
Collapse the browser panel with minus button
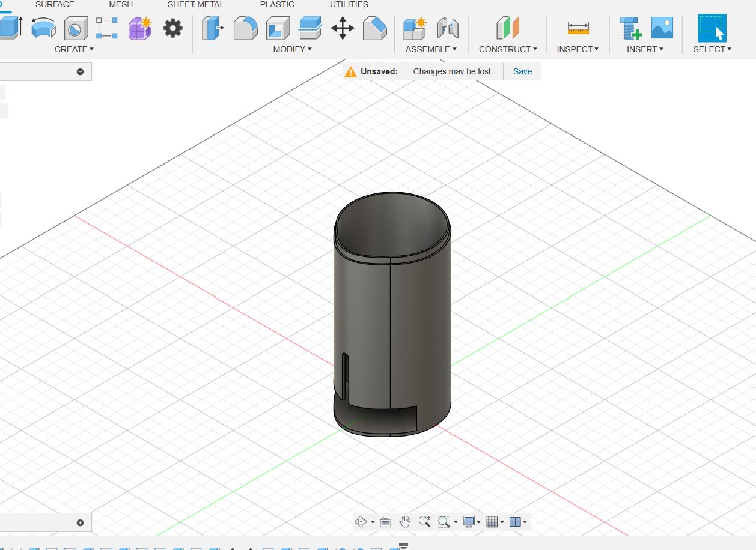click(x=80, y=72)
